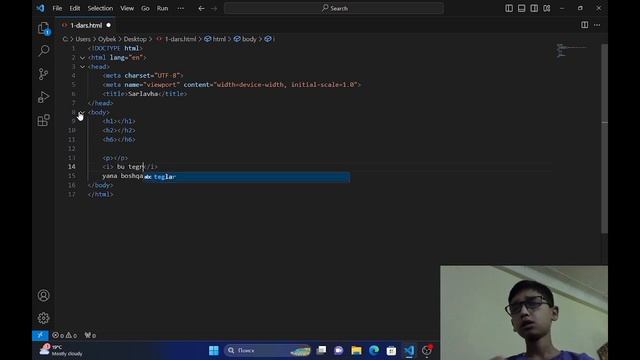This screenshot has height=360, width=640.
Task: Click the VS Code taskbar icon
Action: (409, 351)
